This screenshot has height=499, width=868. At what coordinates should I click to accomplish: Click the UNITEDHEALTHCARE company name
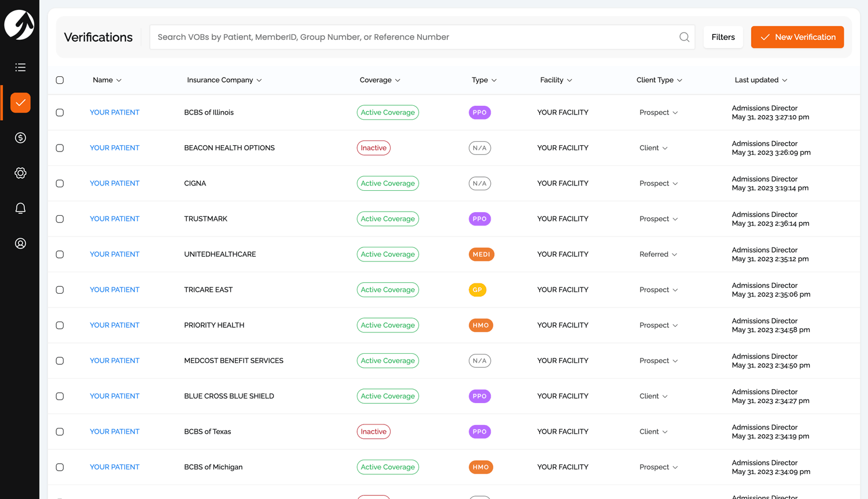coord(220,254)
